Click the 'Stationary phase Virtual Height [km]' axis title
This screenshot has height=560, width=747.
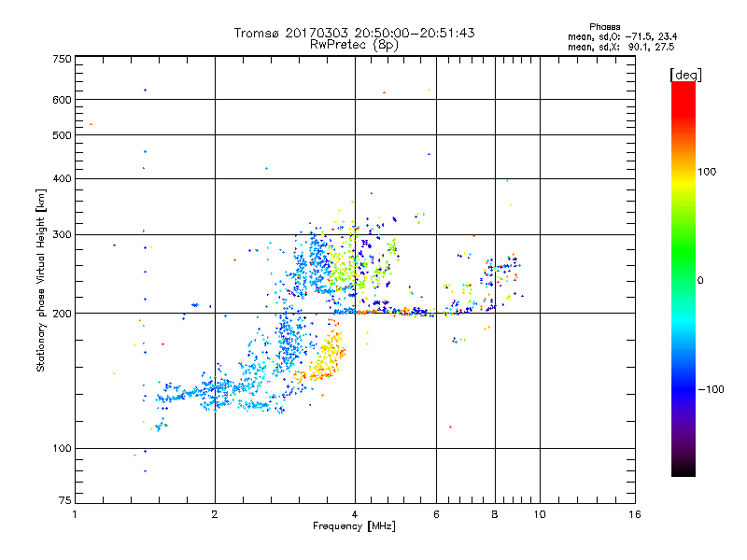41,281
